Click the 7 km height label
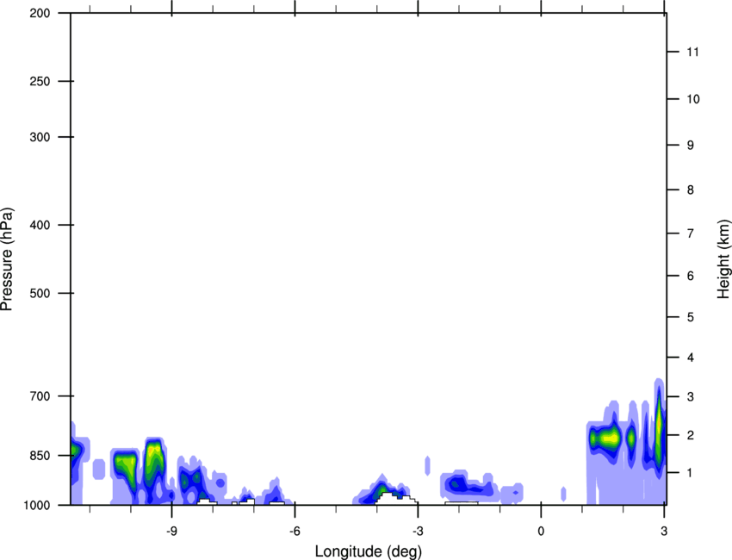 coord(691,233)
